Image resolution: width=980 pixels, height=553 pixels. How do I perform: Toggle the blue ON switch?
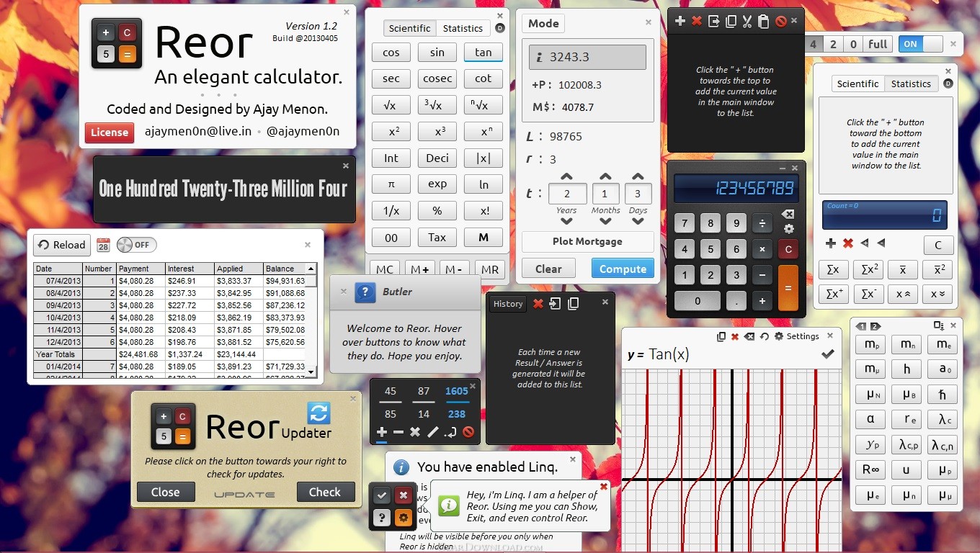[x=920, y=44]
